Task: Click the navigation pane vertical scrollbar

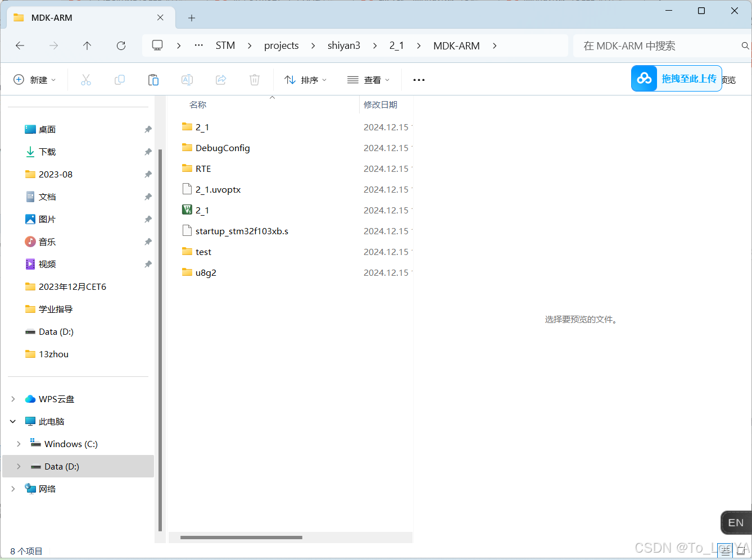Action: coord(160,340)
